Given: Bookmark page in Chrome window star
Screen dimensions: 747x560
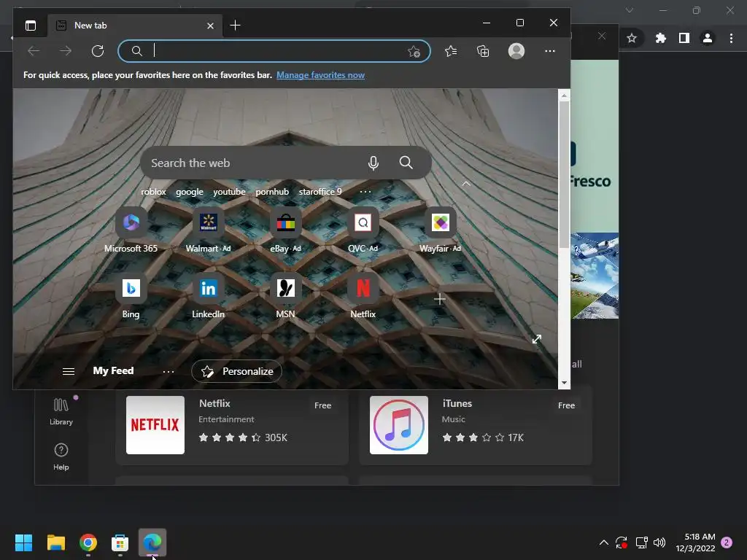Looking at the screenshot, I should tap(632, 38).
